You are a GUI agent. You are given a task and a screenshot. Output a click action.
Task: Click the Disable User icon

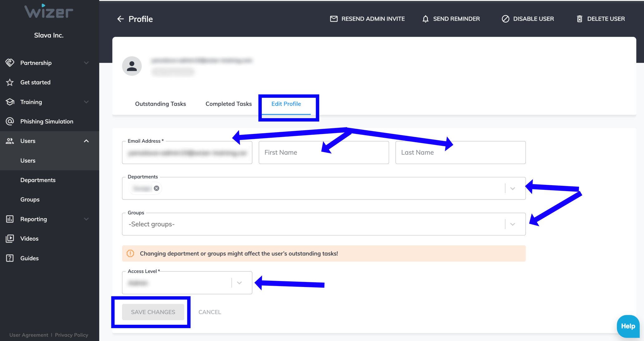[505, 19]
